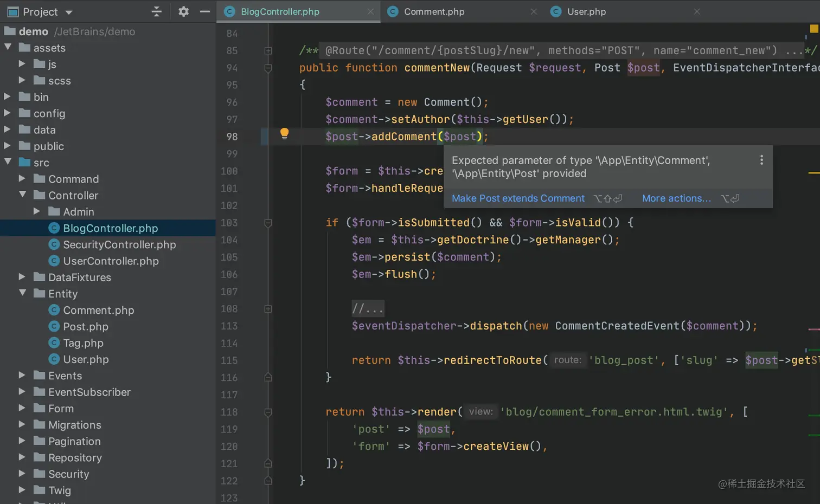Close the BlogController.php tab
The width and height of the screenshot is (820, 504).
370,11
